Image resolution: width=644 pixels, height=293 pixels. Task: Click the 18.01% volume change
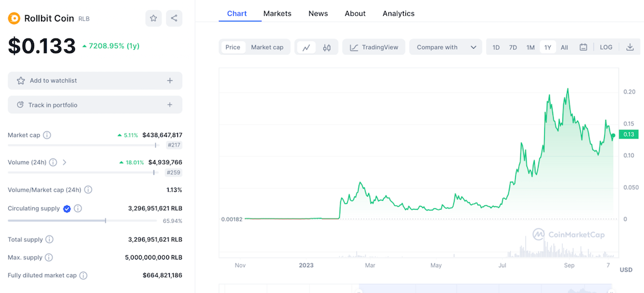131,162
